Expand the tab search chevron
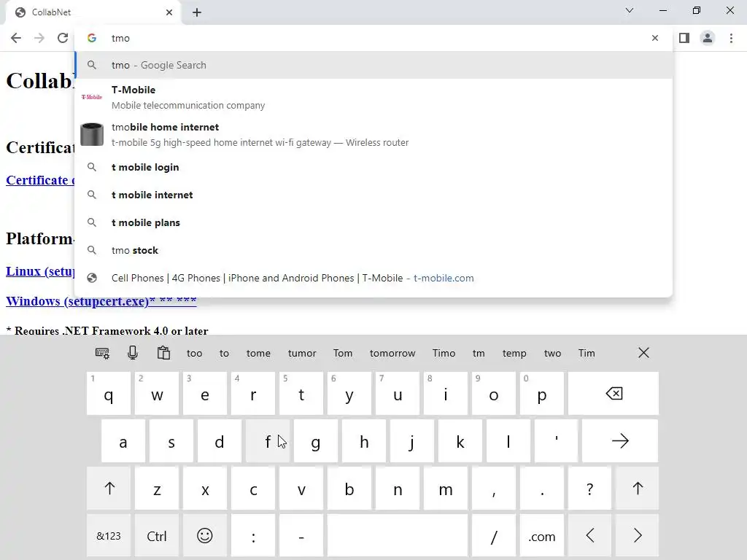 630,10
